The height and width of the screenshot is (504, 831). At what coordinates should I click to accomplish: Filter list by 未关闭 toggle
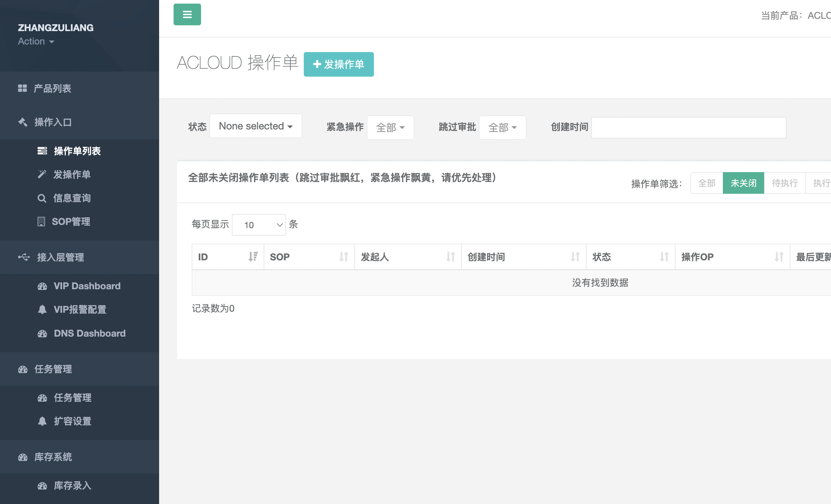pos(743,183)
